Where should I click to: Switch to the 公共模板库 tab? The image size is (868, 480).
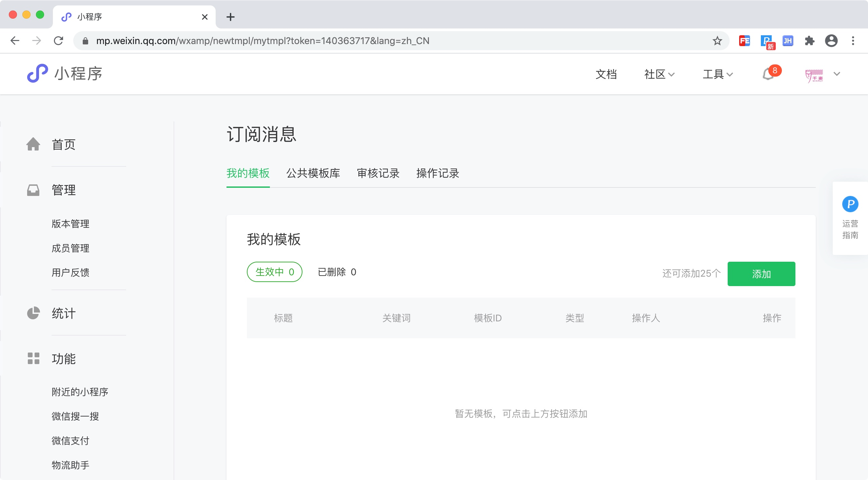click(313, 173)
